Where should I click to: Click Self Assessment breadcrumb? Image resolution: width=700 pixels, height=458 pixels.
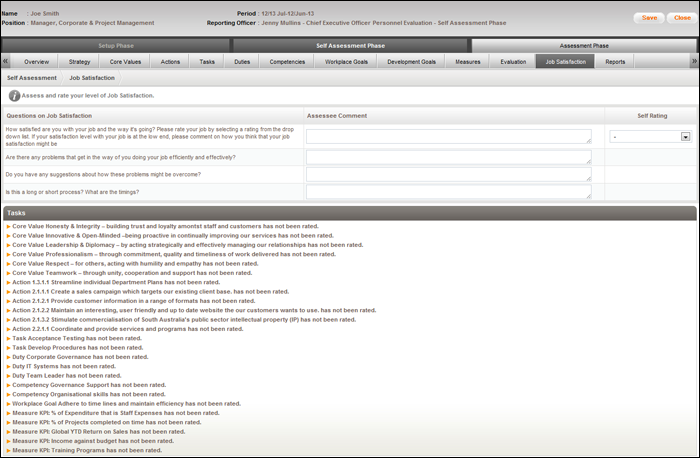pos(32,78)
